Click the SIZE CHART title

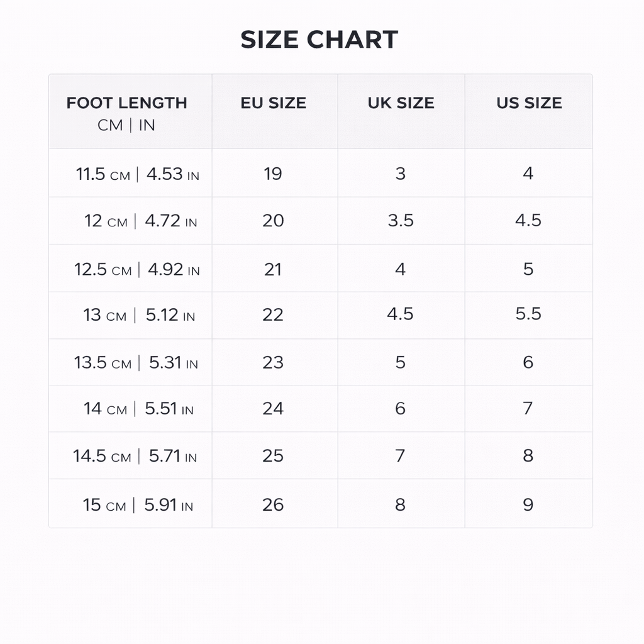(319, 40)
